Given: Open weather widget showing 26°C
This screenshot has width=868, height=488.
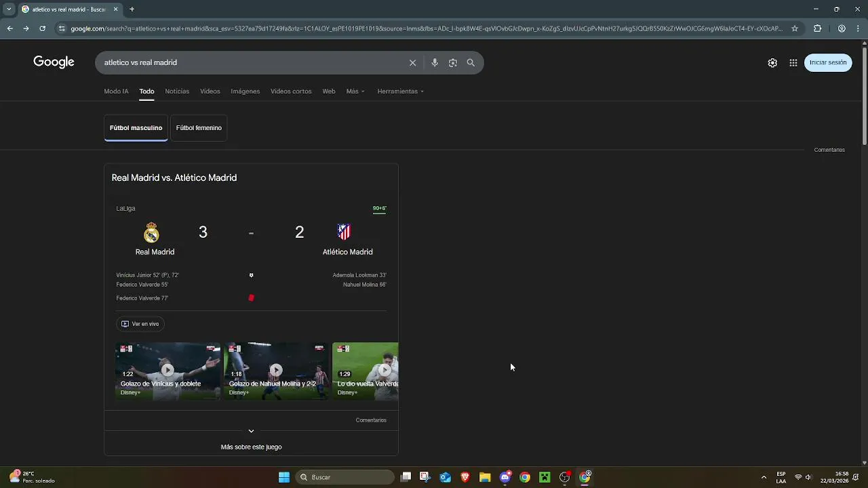Looking at the screenshot, I should click(32, 477).
